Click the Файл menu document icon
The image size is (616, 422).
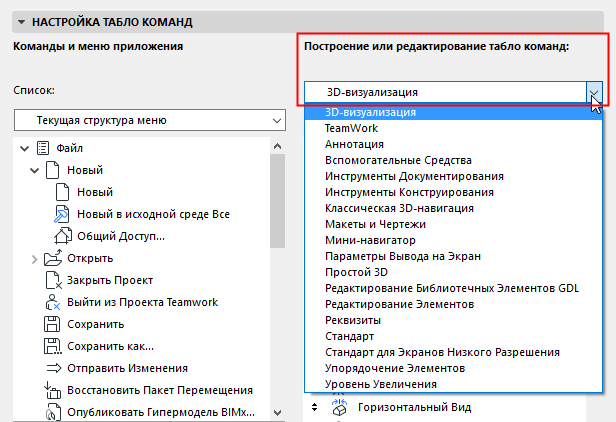pos(43,148)
